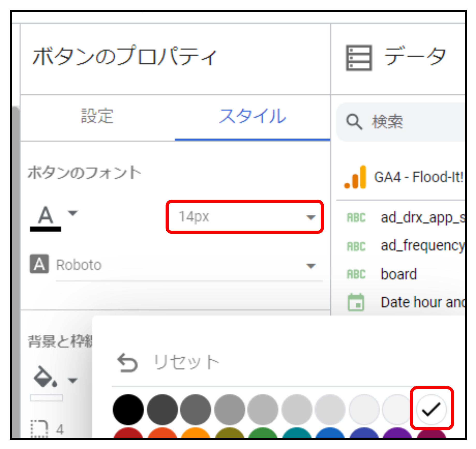The height and width of the screenshot is (449, 476).
Task: Switch to the 設定 tab
Action: point(97,116)
